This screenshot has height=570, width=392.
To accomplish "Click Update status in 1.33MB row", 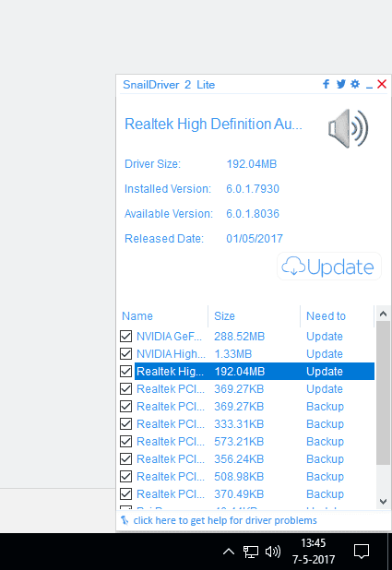I will tap(325, 353).
